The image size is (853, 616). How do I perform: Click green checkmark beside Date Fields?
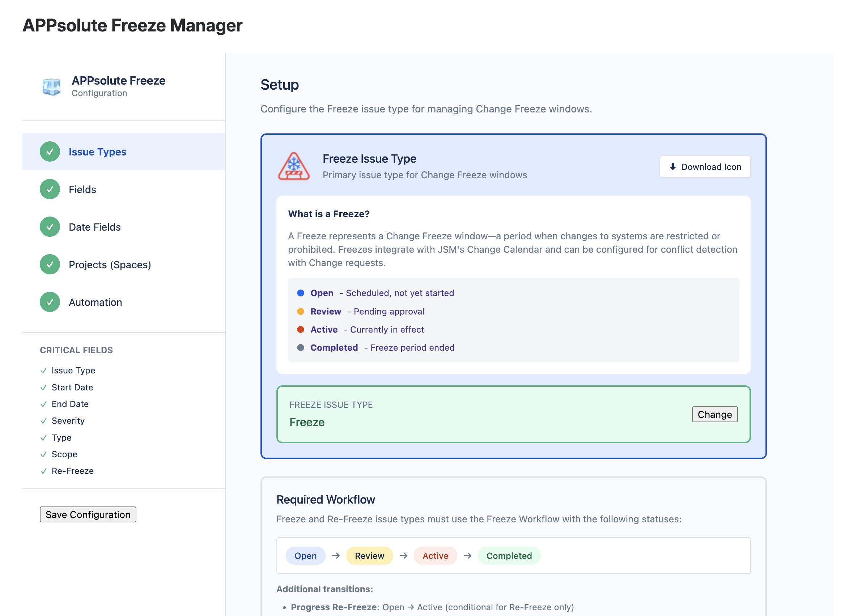click(x=50, y=227)
